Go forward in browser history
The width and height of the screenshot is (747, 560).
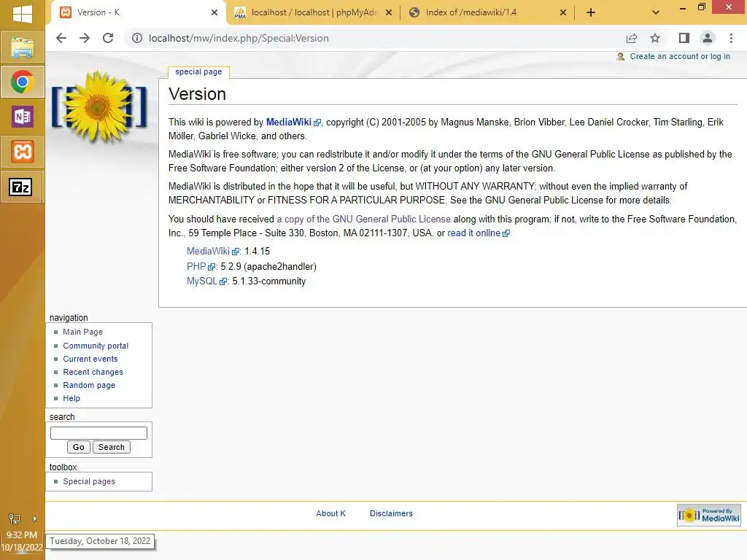pyautogui.click(x=85, y=38)
